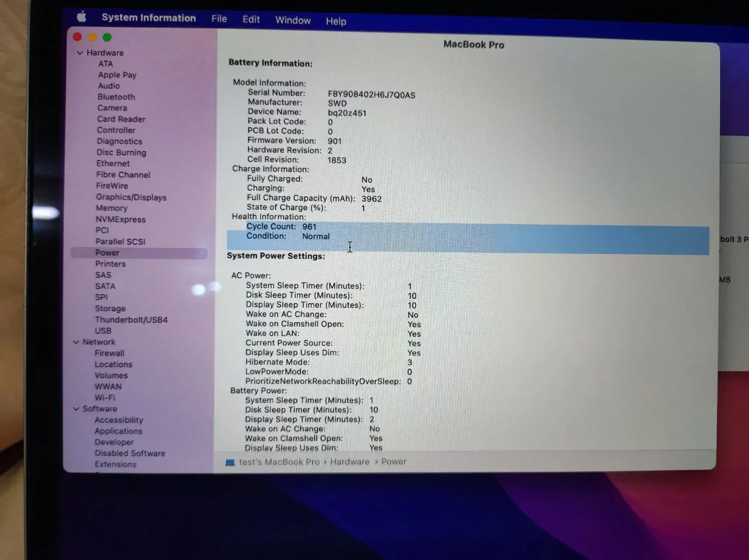This screenshot has height=560, width=749.
Task: Select Developer under Software
Action: 114,442
